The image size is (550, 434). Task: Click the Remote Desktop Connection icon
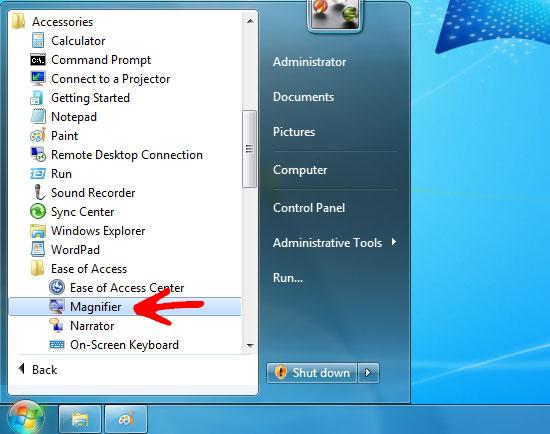(x=38, y=154)
